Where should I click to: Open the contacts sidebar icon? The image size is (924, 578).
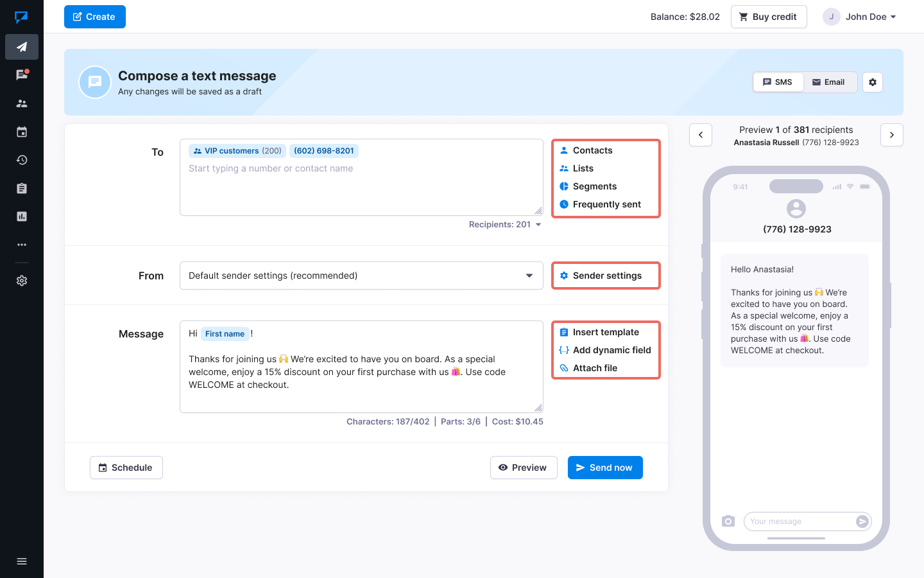(x=22, y=103)
